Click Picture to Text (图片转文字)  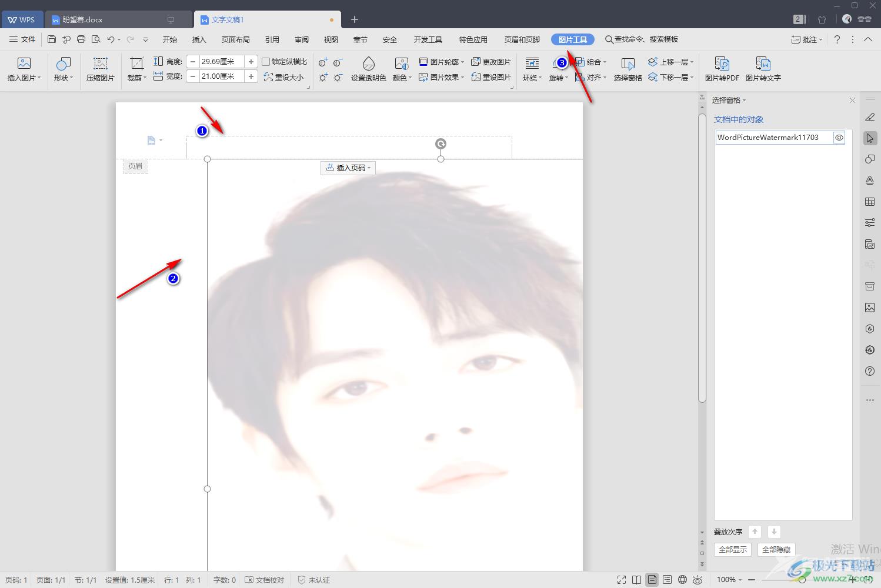pyautogui.click(x=763, y=69)
